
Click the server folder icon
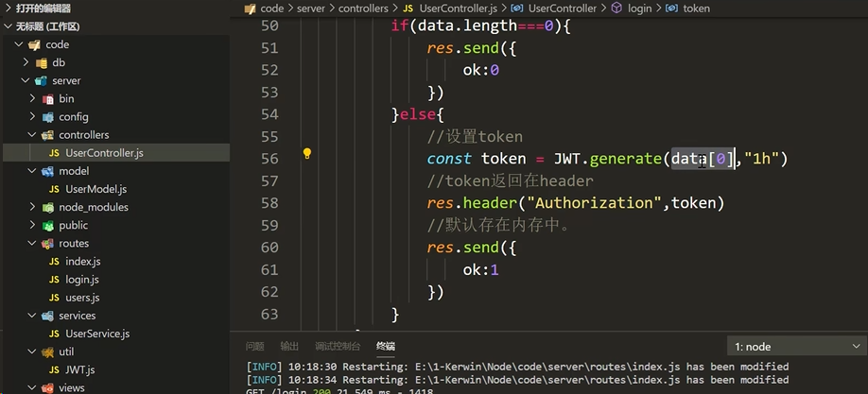pyautogui.click(x=42, y=81)
